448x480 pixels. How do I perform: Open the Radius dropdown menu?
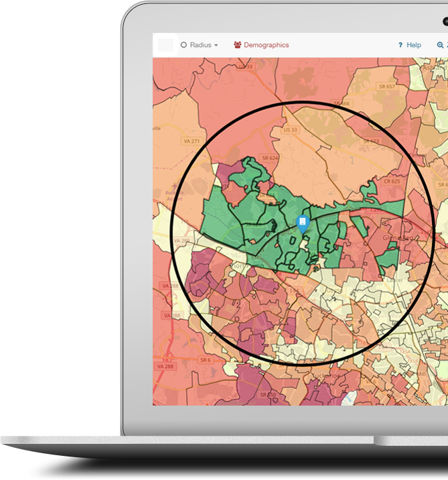coord(200,45)
